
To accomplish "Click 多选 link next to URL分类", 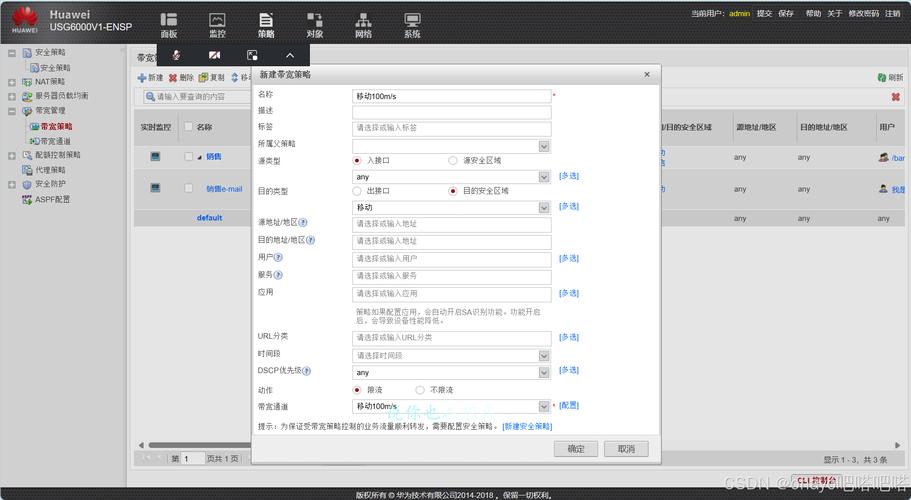I will point(569,337).
